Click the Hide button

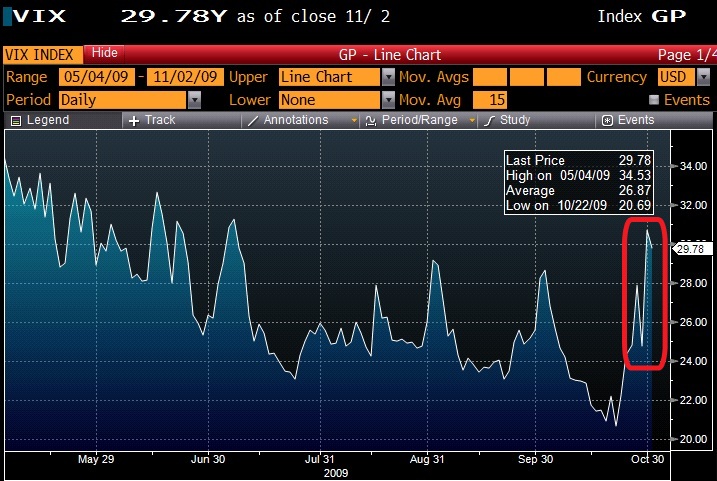point(104,53)
